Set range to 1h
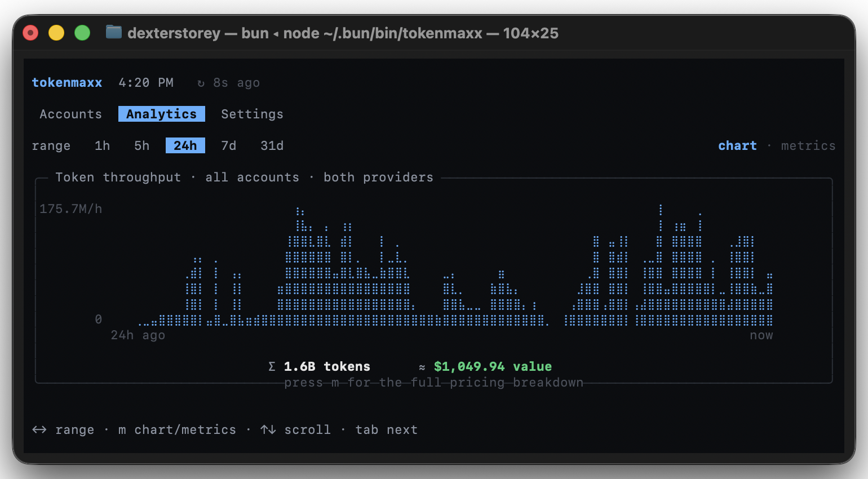The height and width of the screenshot is (479, 868). [x=102, y=145]
